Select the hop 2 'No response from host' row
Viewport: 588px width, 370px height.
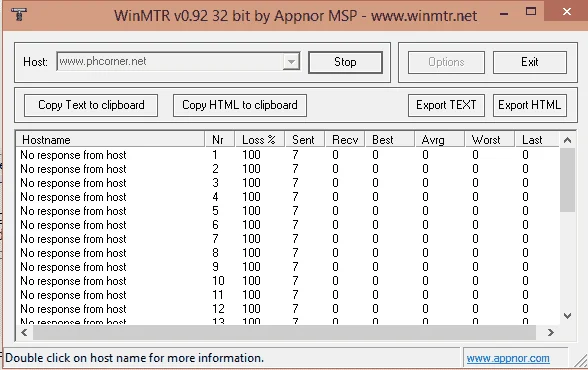click(x=288, y=169)
